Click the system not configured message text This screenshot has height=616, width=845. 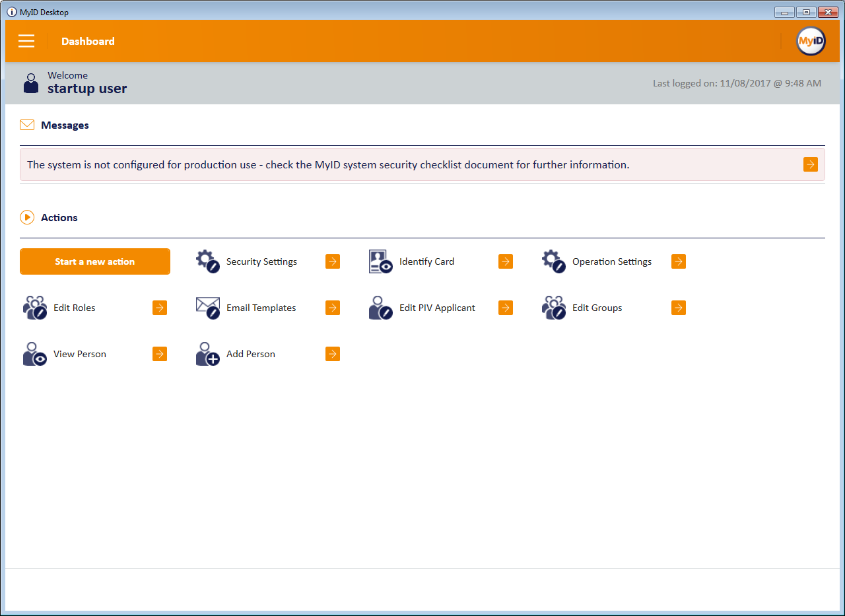click(328, 164)
